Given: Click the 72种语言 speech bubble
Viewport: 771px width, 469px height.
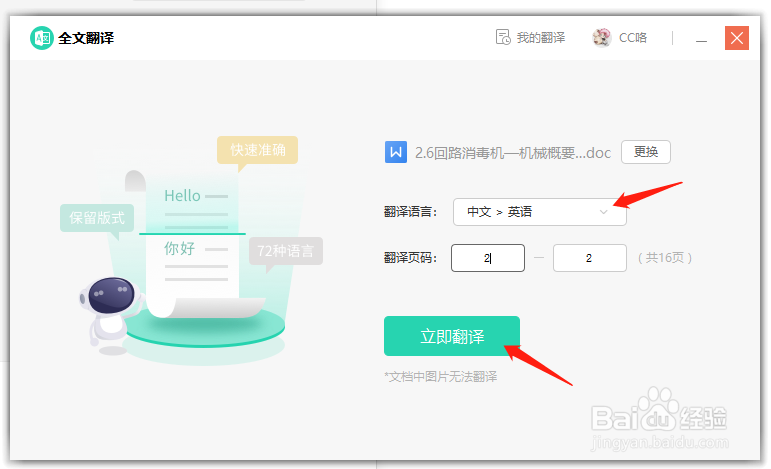Looking at the screenshot, I should point(286,251).
